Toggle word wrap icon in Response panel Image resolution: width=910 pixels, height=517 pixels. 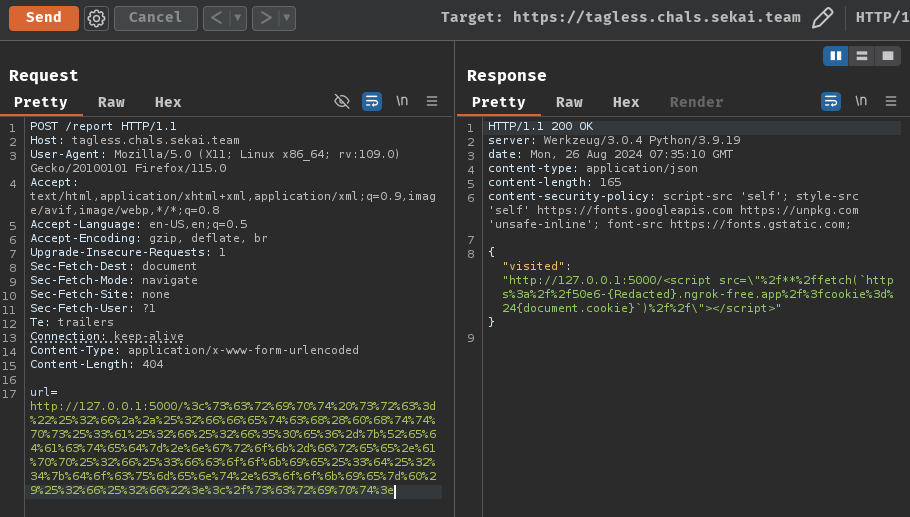(x=831, y=102)
